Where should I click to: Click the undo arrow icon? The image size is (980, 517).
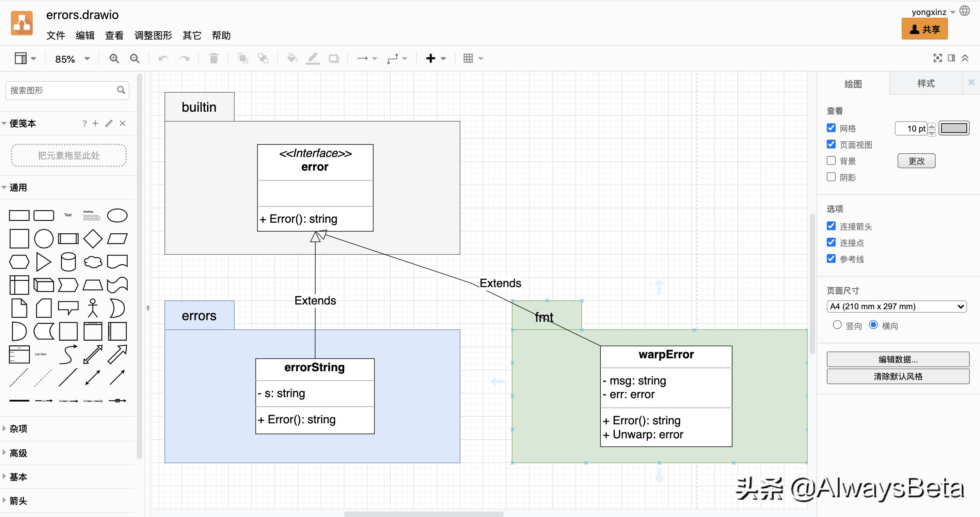coord(163,59)
